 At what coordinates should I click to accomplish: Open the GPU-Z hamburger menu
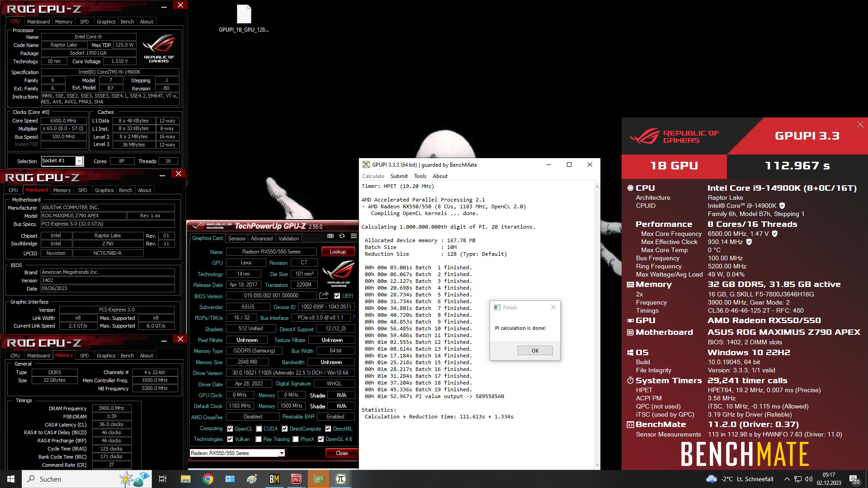[354, 236]
